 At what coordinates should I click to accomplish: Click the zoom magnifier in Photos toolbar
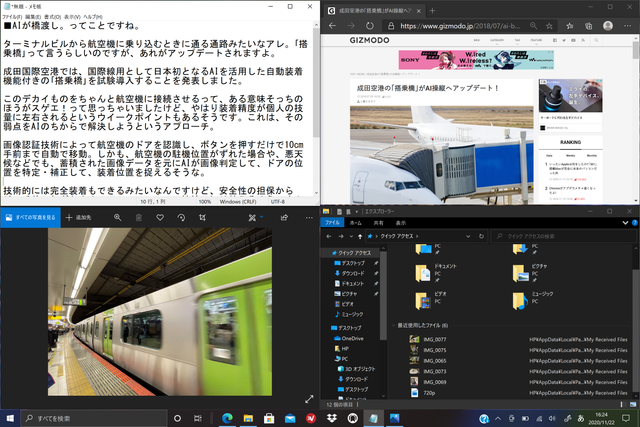[x=118, y=217]
